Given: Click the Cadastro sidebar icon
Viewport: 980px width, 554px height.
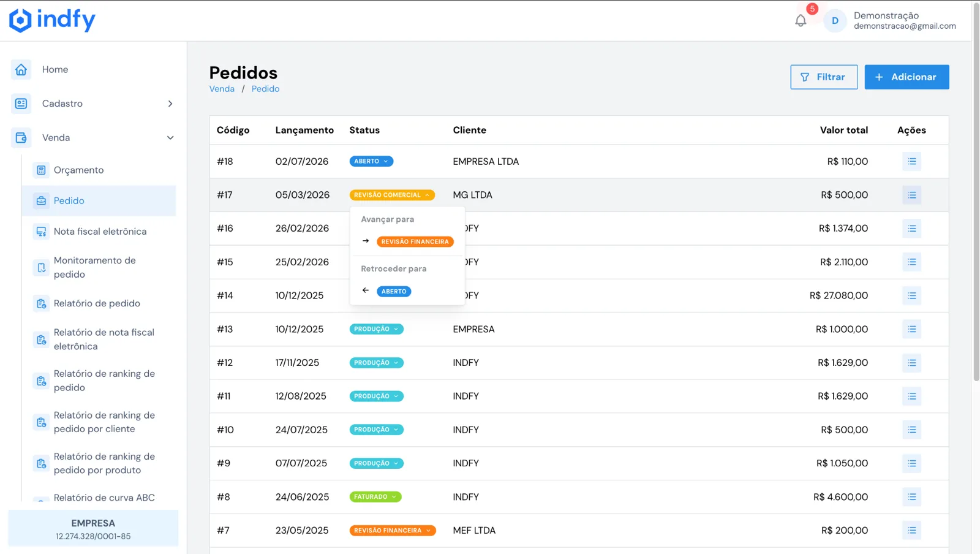Looking at the screenshot, I should click(21, 104).
